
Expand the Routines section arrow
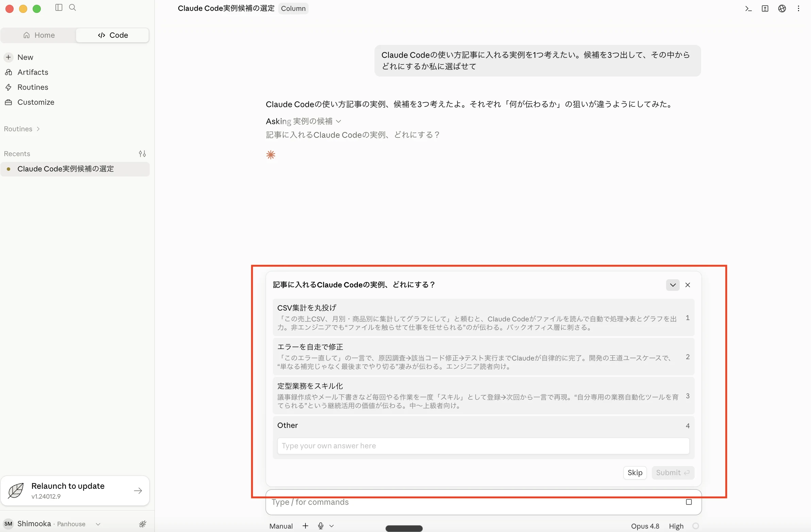(38, 129)
